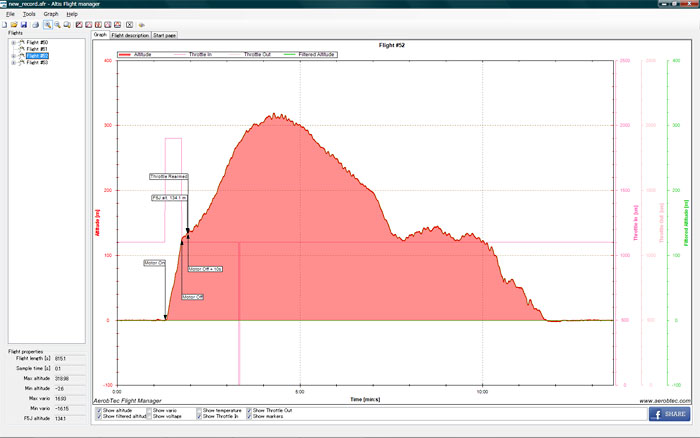
Task: Toggle Show Throttle Out checkbox
Action: (x=249, y=410)
